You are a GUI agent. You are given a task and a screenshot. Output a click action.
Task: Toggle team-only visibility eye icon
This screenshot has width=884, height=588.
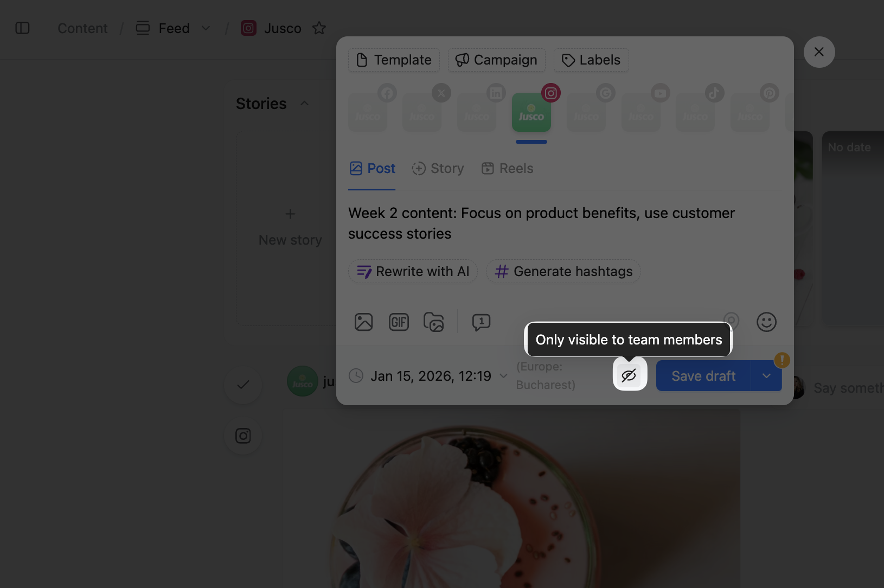629,375
